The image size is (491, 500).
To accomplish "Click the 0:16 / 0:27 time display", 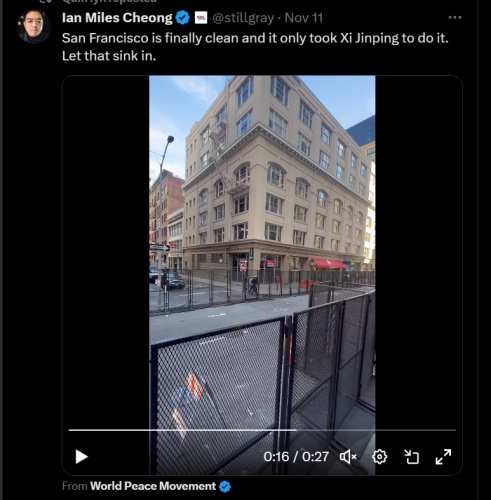I will [x=296, y=457].
